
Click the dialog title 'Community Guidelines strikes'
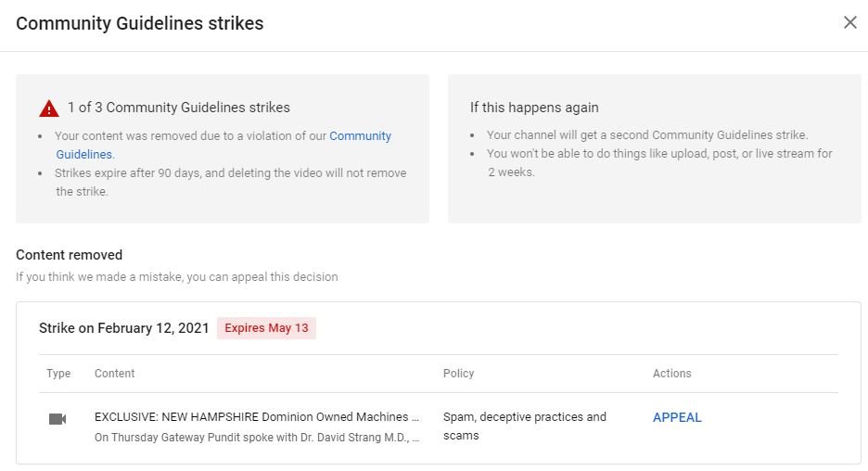pos(140,24)
